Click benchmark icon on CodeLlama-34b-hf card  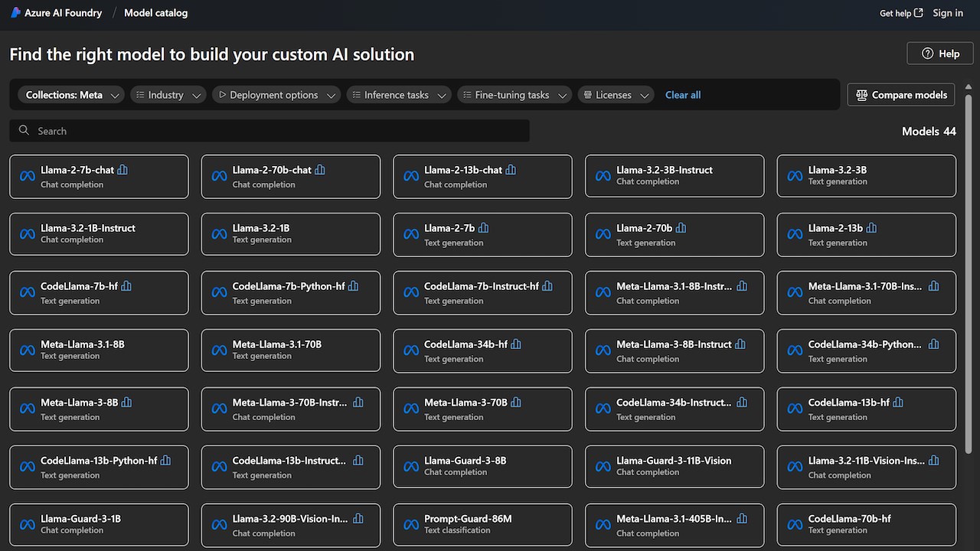516,344
